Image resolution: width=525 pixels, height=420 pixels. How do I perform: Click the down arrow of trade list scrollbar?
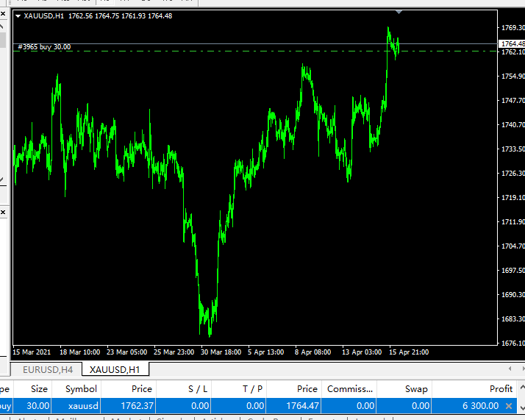coord(522,407)
